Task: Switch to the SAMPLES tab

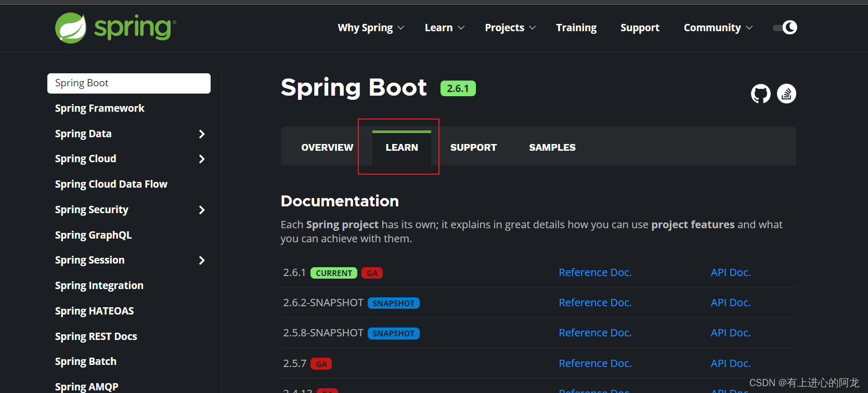Action: [552, 148]
